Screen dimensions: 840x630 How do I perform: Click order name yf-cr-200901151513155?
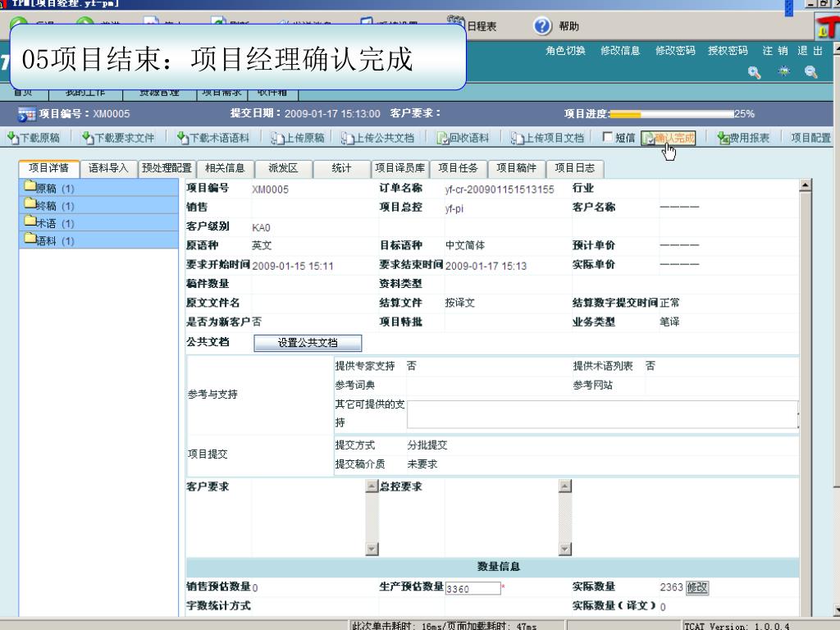500,189
